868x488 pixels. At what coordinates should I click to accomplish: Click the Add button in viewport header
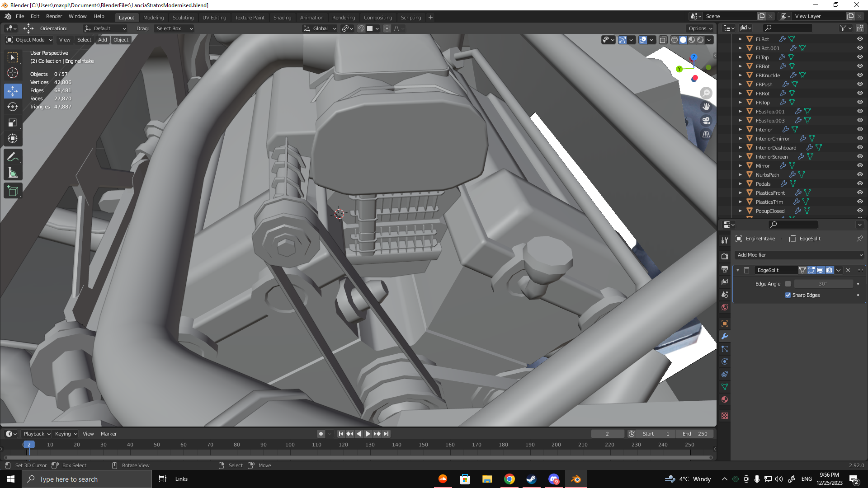pyautogui.click(x=103, y=40)
